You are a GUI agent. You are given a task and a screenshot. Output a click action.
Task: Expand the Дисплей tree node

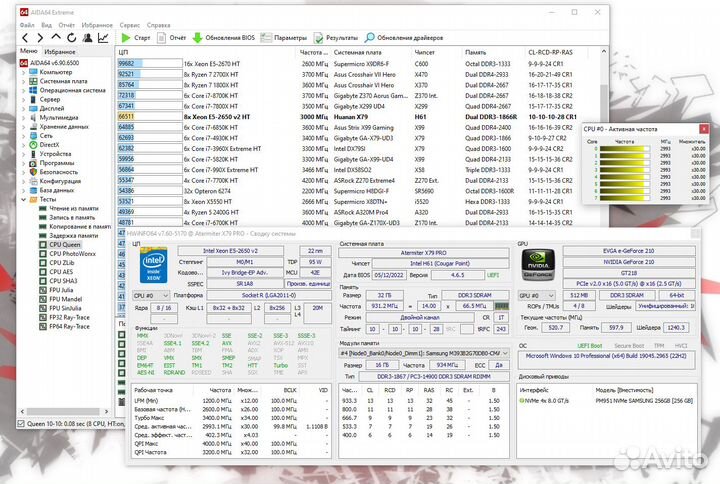pos(24,108)
